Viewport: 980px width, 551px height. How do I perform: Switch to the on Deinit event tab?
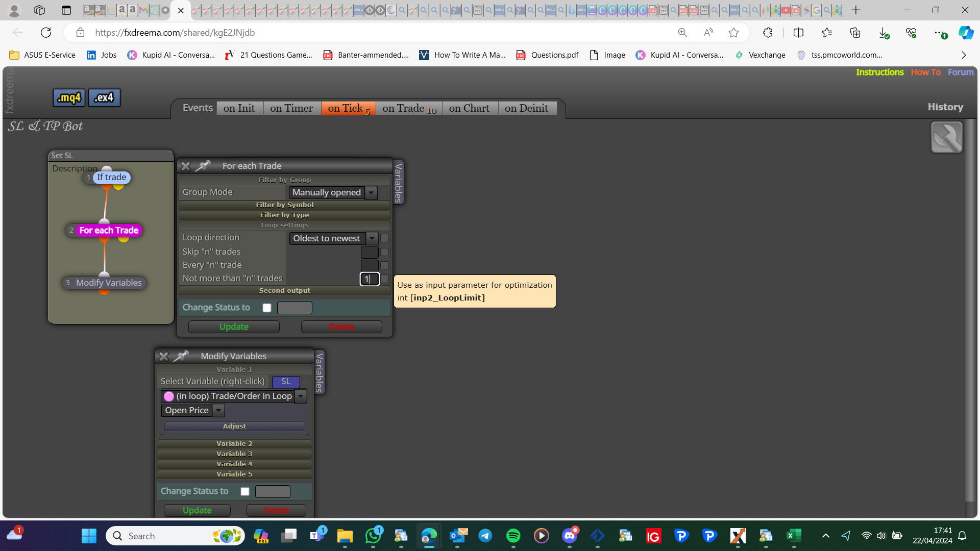[x=527, y=108]
